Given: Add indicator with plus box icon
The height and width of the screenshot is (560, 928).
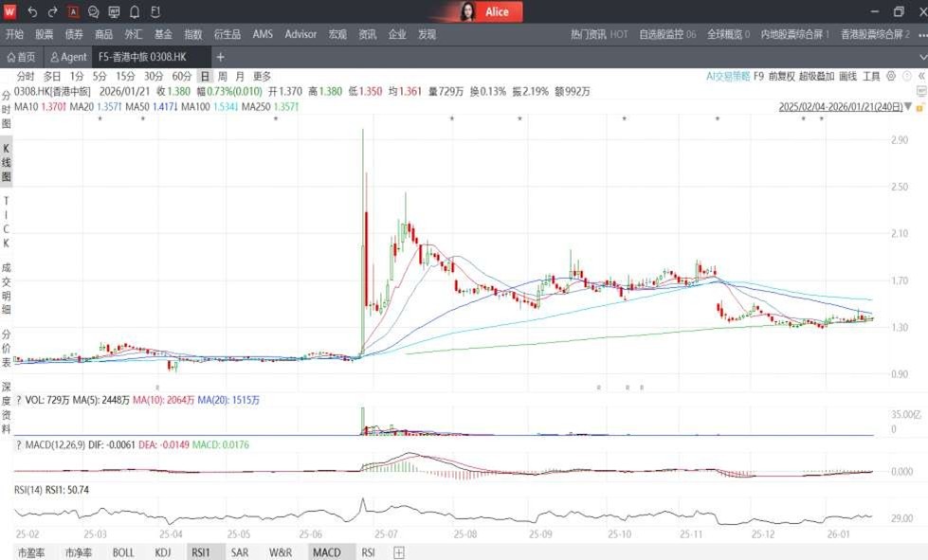Looking at the screenshot, I should [x=399, y=551].
